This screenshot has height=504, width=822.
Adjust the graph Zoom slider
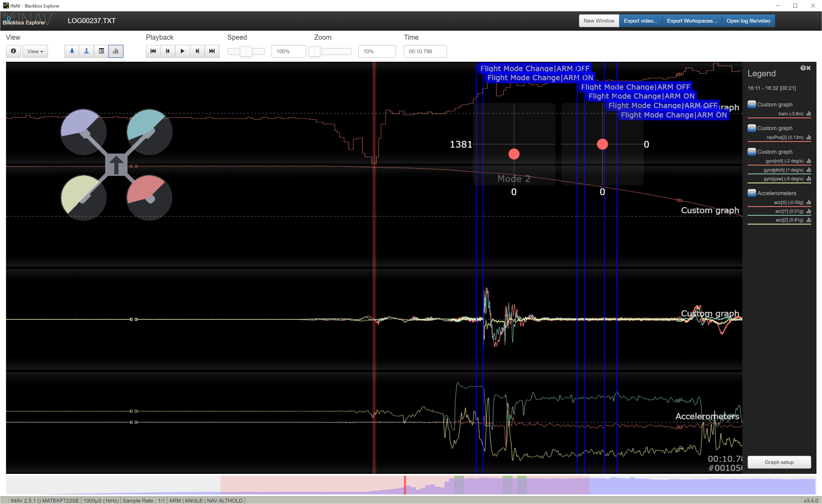[x=330, y=51]
